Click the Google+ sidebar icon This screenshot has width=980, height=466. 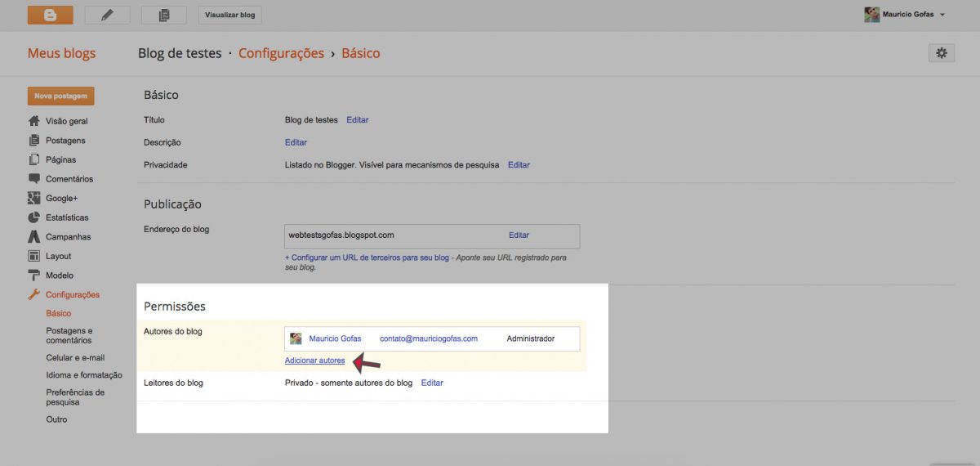tap(34, 198)
